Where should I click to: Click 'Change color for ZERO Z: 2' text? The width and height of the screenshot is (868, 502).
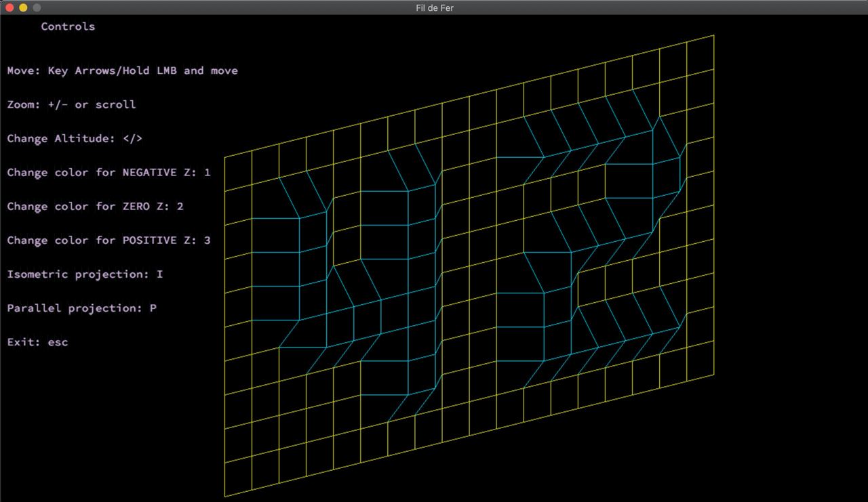coord(96,206)
